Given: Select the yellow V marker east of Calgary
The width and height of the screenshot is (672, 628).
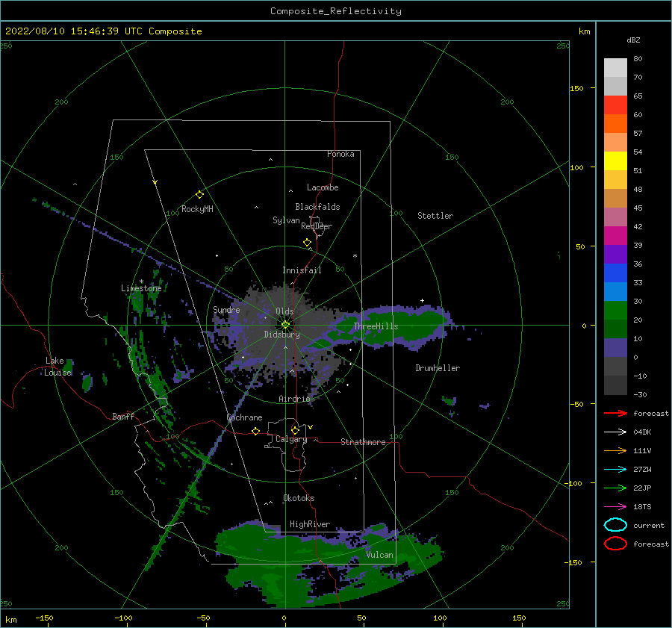Looking at the screenshot, I should point(311,427).
